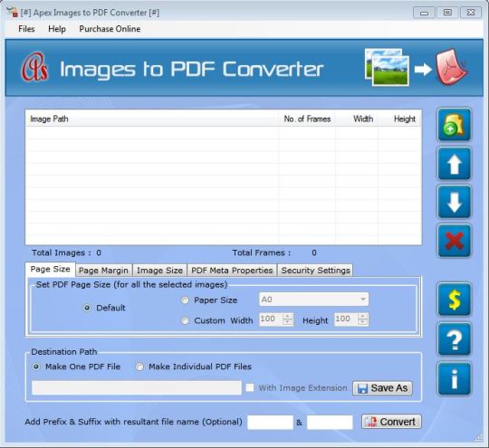Switch to the Page Margin tab
This screenshot has width=489, height=448.
pyautogui.click(x=103, y=271)
